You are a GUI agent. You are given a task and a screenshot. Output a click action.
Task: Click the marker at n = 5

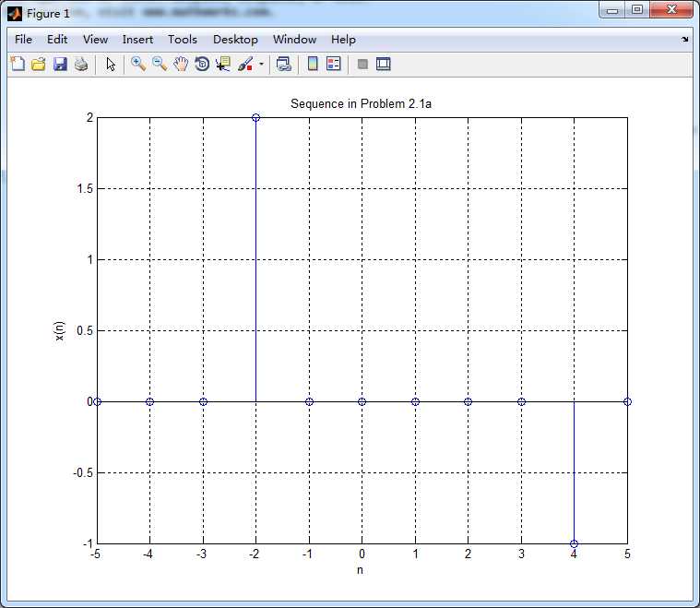pos(627,401)
